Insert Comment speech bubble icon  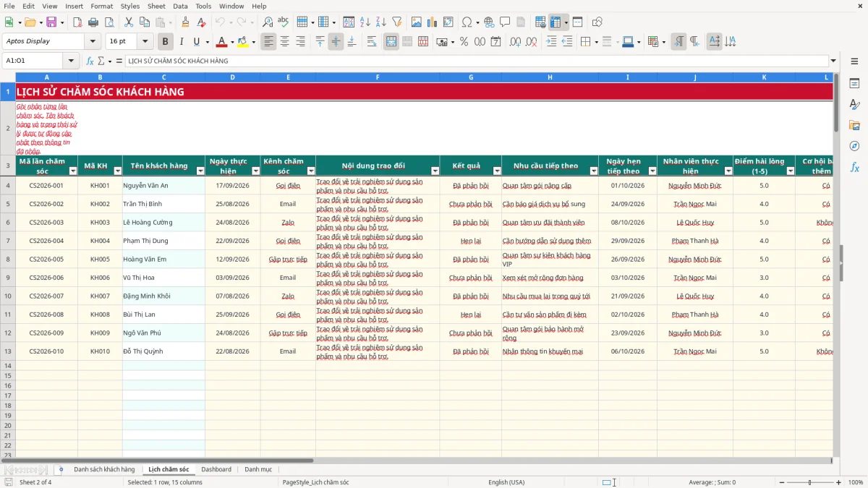point(505,22)
